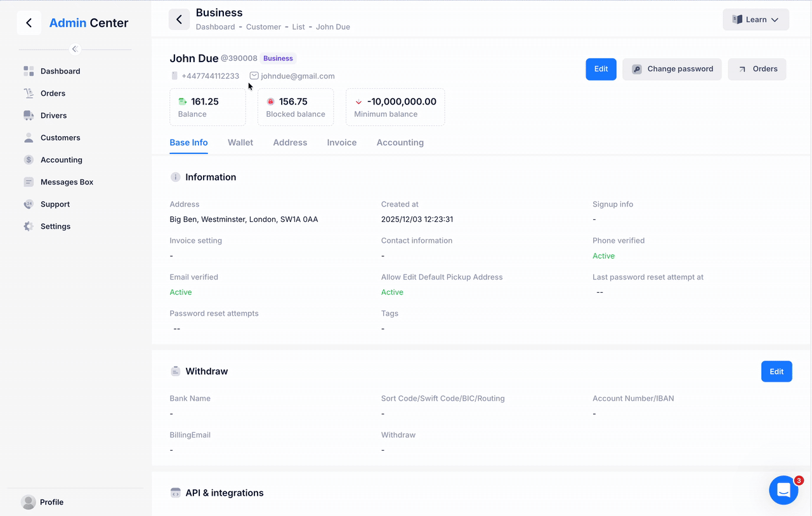Open Settings from the sidebar
Image resolution: width=812 pixels, height=516 pixels.
pyautogui.click(x=29, y=226)
